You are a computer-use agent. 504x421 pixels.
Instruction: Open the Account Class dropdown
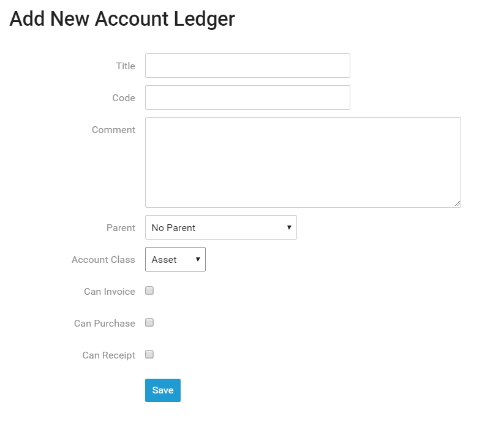(x=175, y=259)
